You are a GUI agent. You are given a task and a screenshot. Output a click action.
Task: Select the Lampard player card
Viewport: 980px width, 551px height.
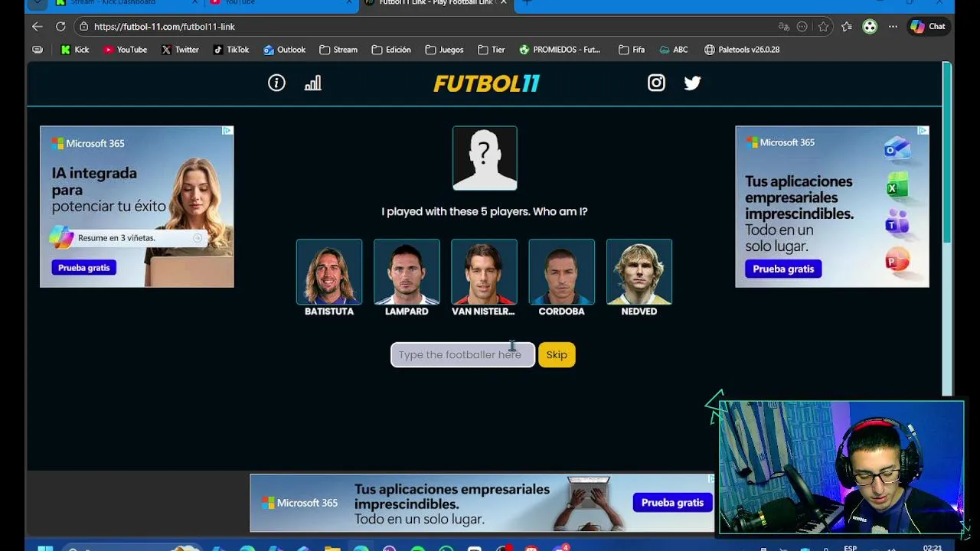click(407, 278)
